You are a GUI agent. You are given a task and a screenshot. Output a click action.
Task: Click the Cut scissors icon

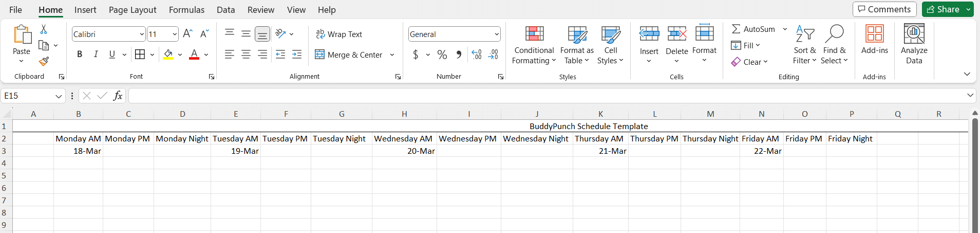(44, 29)
